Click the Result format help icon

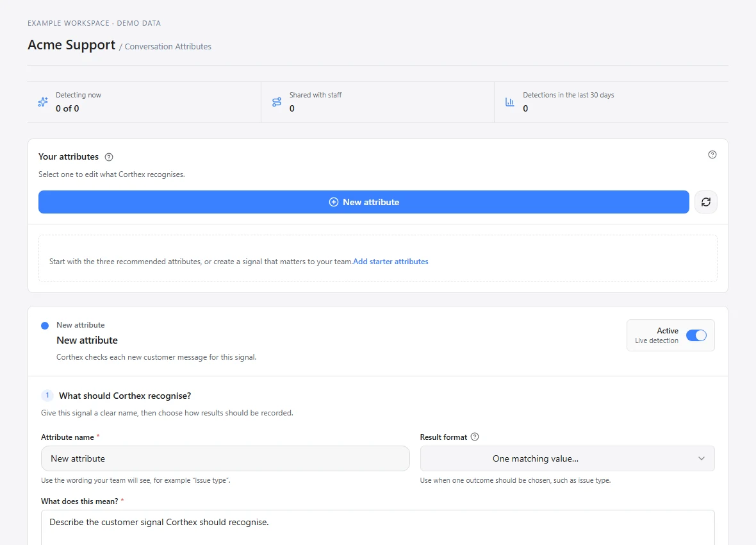pyautogui.click(x=475, y=437)
